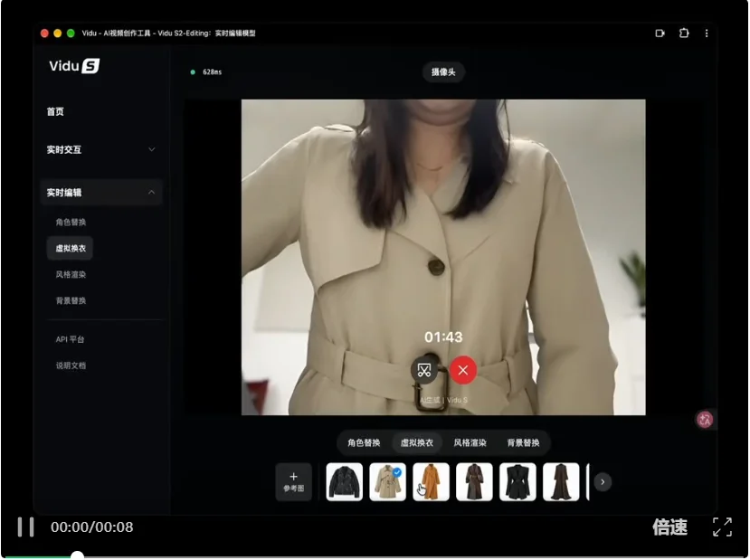Select the brown belted long coat thumbnail
The width and height of the screenshot is (750, 560).
coord(474,481)
